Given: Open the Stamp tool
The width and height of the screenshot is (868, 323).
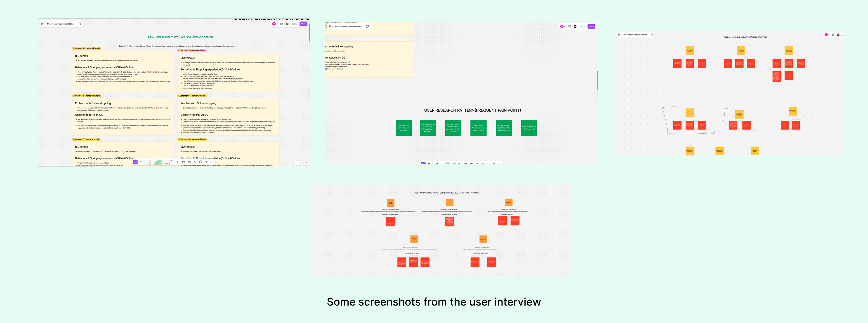Looking at the screenshot, I should 195,162.
